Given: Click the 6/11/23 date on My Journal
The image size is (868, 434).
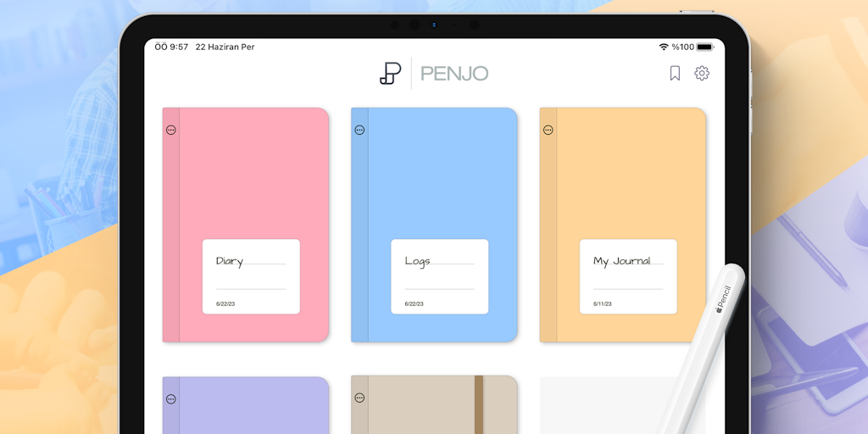Looking at the screenshot, I should click(x=603, y=304).
